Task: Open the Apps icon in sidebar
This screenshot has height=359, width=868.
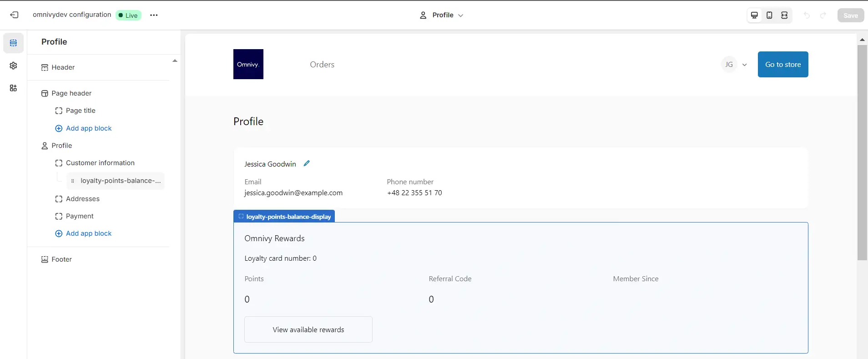Action: point(13,88)
